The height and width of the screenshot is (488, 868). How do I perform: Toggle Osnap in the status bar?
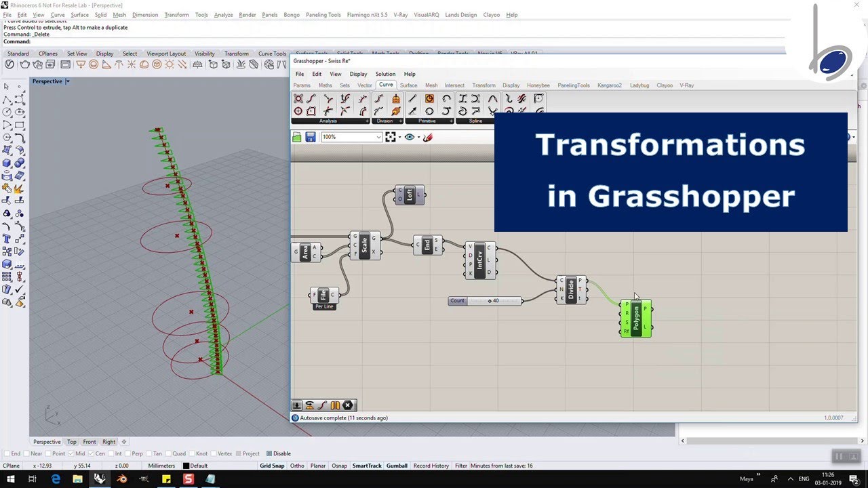[339, 466]
